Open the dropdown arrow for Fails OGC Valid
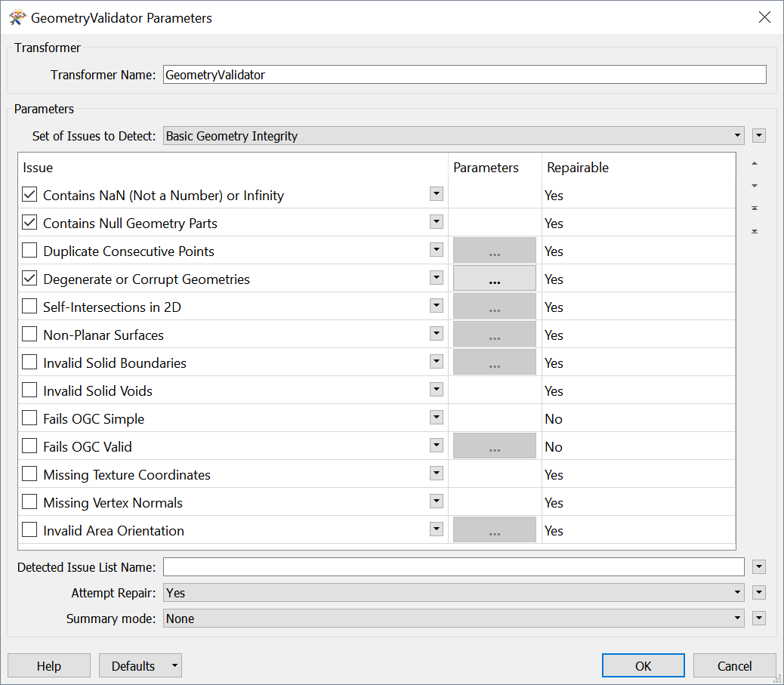 coord(436,446)
